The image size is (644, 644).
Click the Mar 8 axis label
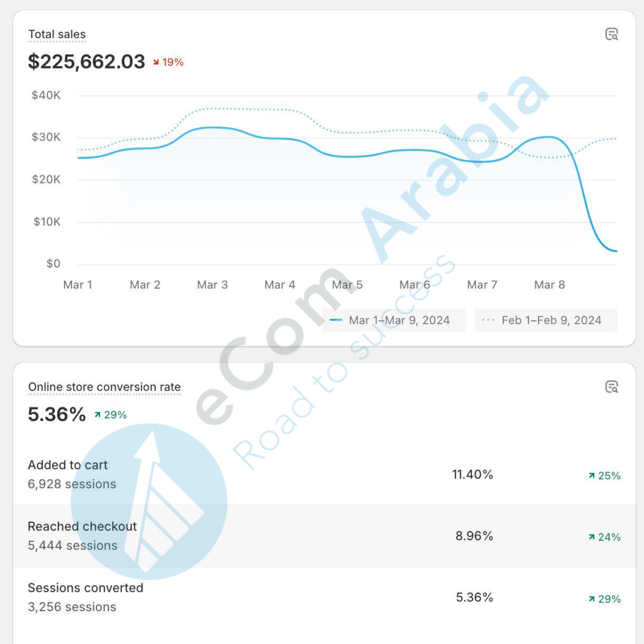coord(549,285)
